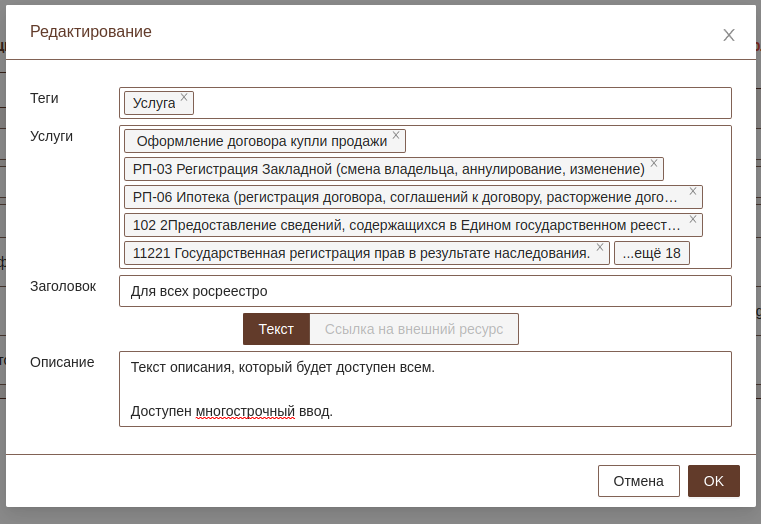Screen dimensions: 761x524
Task: Click empty space in Теги field
Action: tap(460, 103)
